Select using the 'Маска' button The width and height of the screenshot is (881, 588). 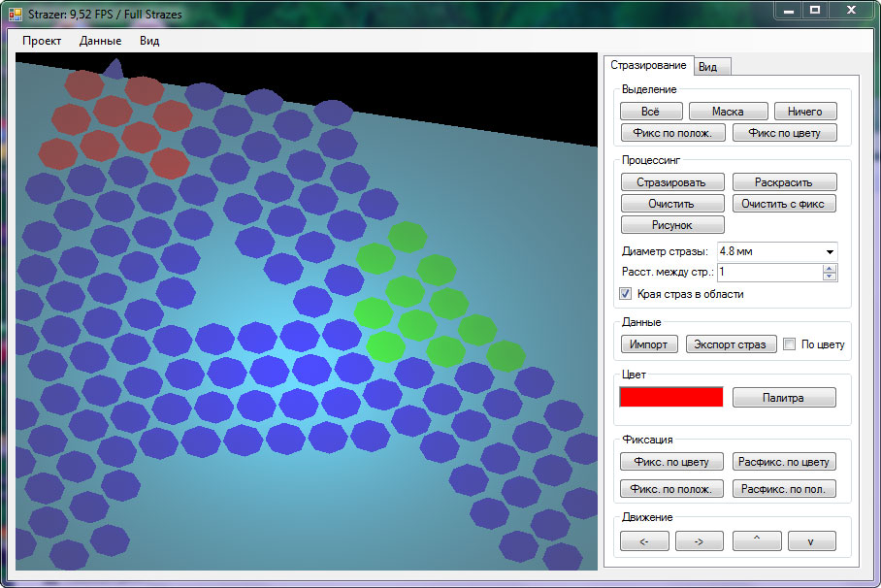click(728, 112)
